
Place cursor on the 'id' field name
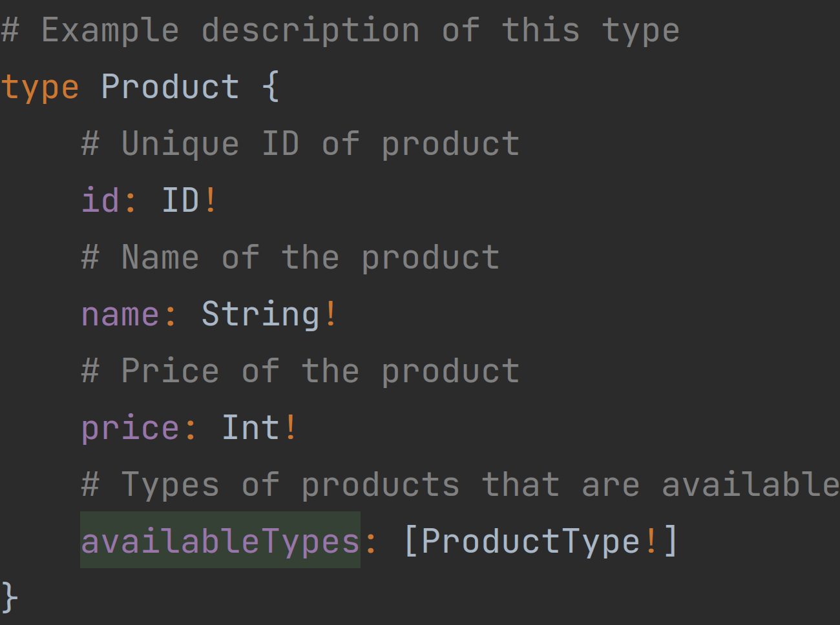tap(100, 200)
